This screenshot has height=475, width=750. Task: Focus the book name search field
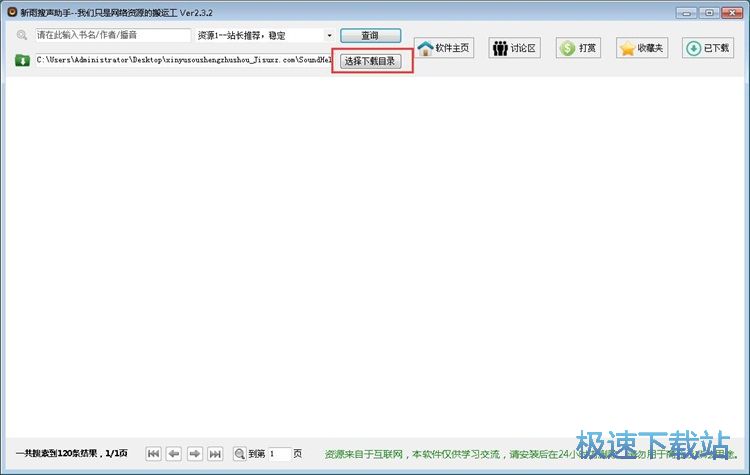tap(113, 35)
